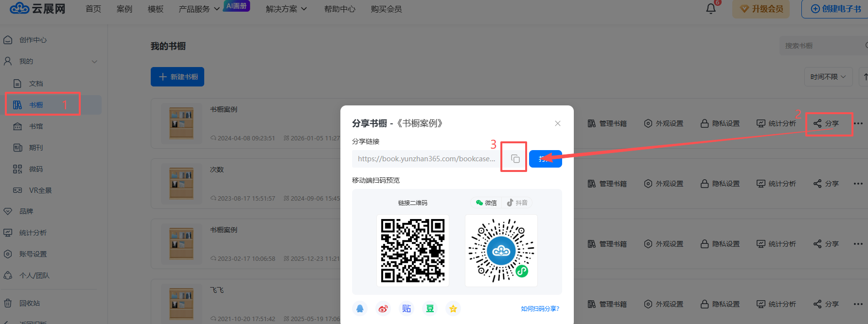The width and height of the screenshot is (868, 324).
Task: Open the 时间不限 time filter dropdown
Action: tap(828, 77)
